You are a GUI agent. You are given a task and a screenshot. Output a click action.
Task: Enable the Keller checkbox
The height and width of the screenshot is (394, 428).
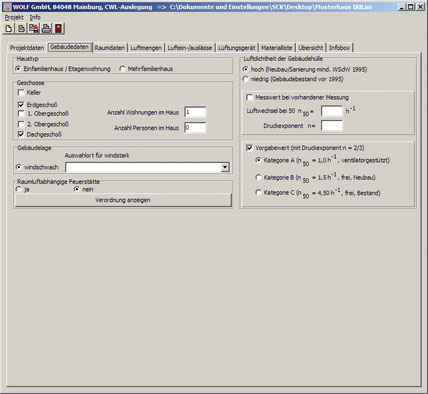click(x=21, y=92)
